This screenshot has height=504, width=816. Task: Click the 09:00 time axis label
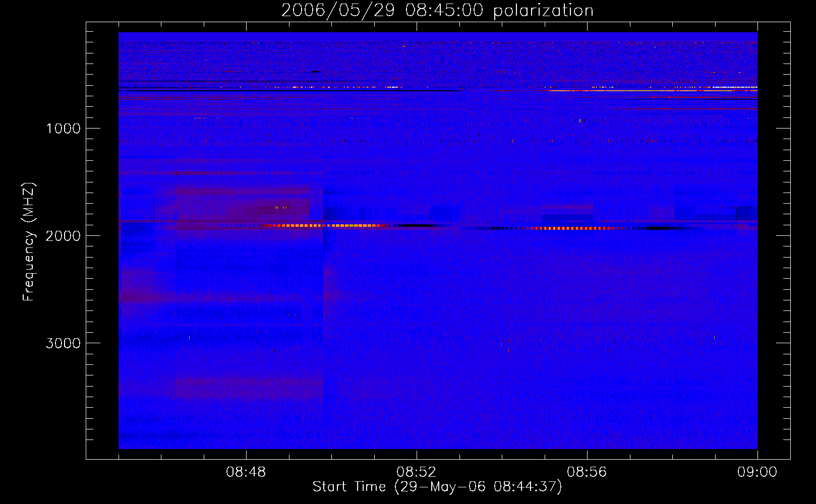point(757,472)
